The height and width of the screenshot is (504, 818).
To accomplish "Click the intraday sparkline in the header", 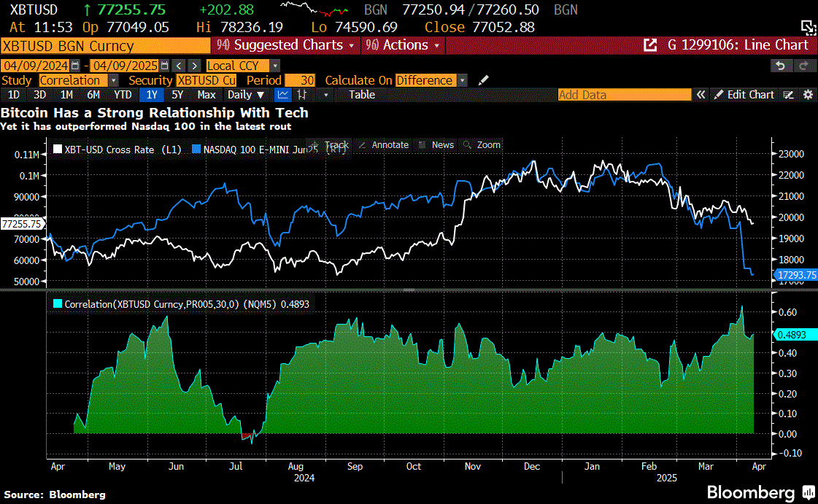I will (x=314, y=9).
